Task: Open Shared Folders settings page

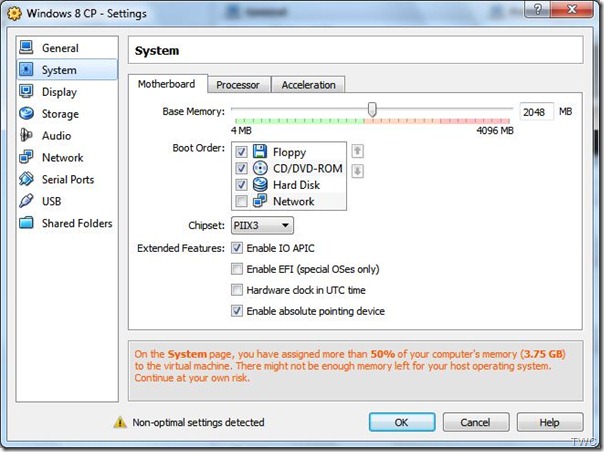Action: (x=67, y=223)
